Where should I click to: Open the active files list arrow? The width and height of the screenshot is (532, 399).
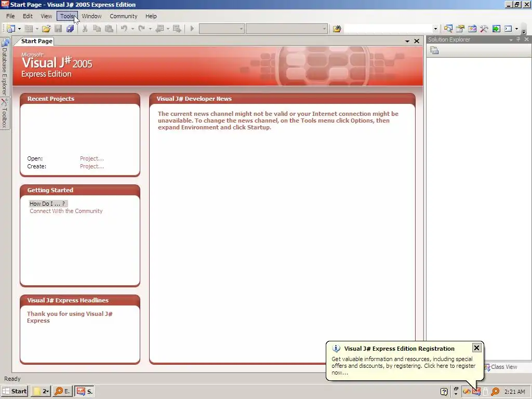tap(407, 41)
